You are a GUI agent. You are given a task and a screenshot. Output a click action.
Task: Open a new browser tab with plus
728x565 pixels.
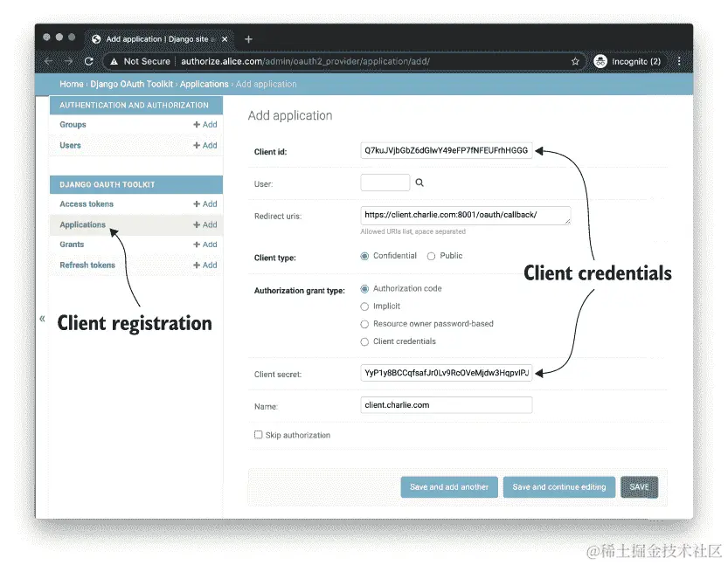[x=248, y=39]
